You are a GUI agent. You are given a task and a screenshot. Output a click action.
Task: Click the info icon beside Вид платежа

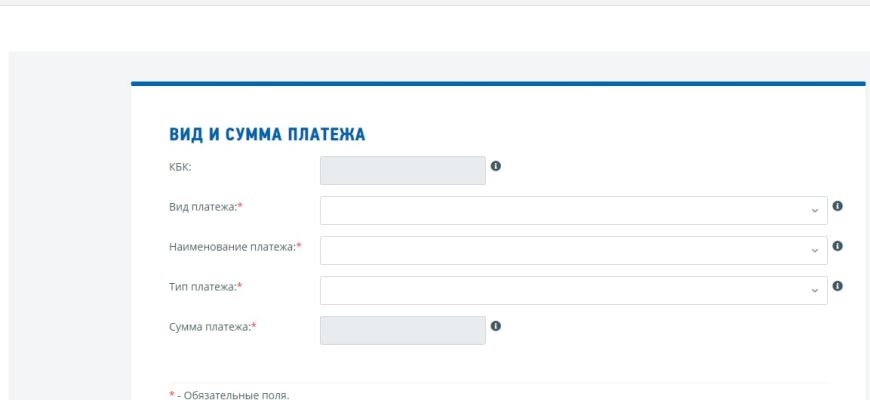click(x=838, y=206)
